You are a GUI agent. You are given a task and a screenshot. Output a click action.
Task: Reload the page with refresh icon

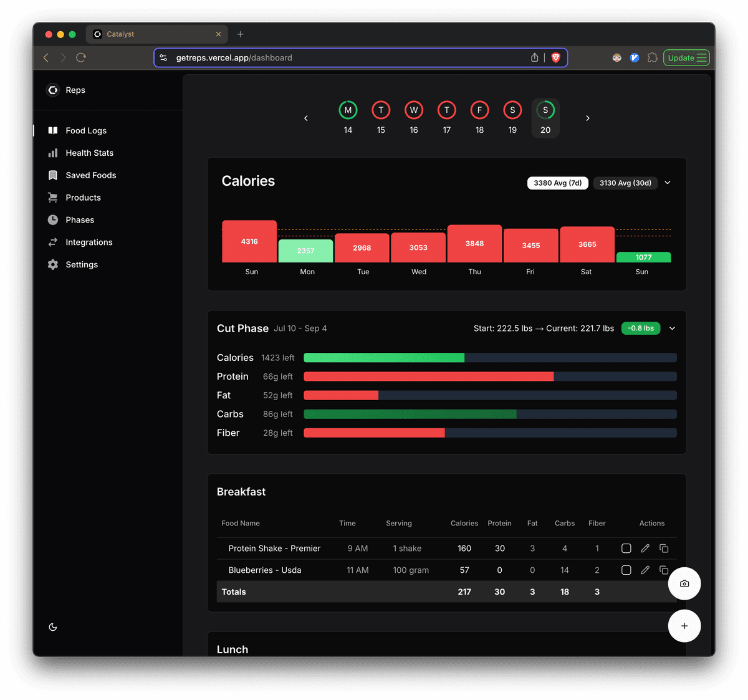pos(81,58)
